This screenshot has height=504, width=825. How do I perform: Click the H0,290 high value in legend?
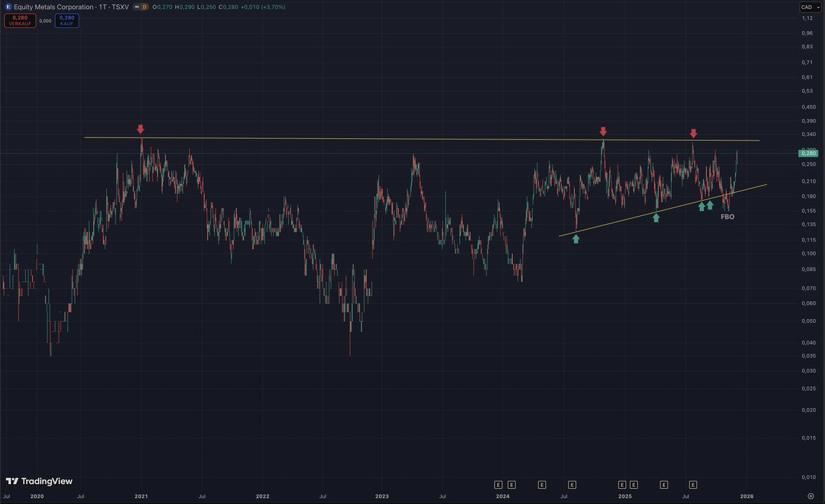pos(186,6)
